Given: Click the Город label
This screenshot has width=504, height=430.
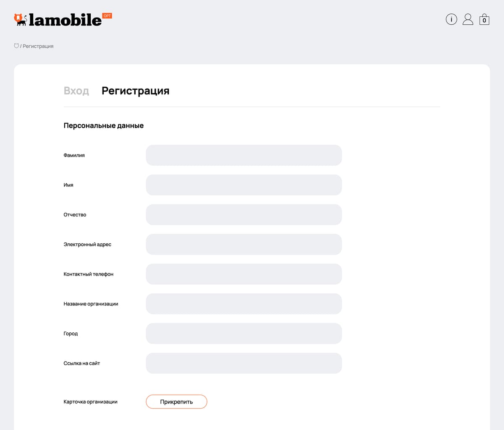Looking at the screenshot, I should pos(71,334).
